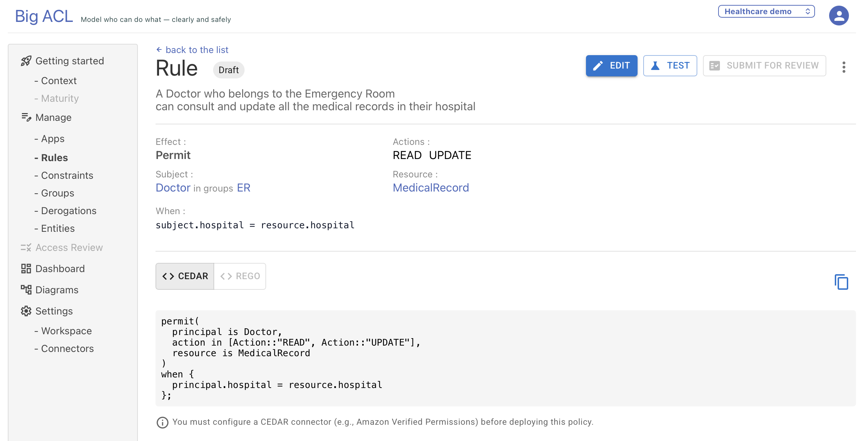Screen dimensions: 868x441
Task: Select Groups in the Manage section
Action: (x=58, y=193)
